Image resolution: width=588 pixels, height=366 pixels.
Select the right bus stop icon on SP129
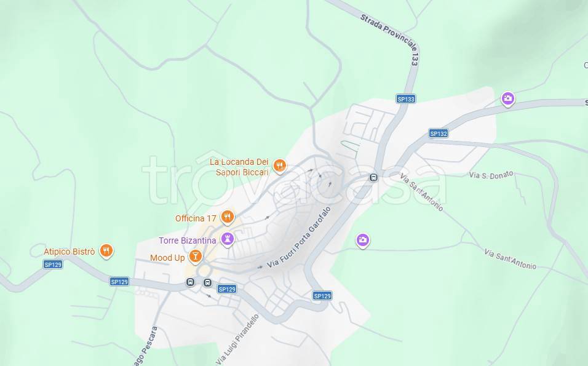[207, 282]
